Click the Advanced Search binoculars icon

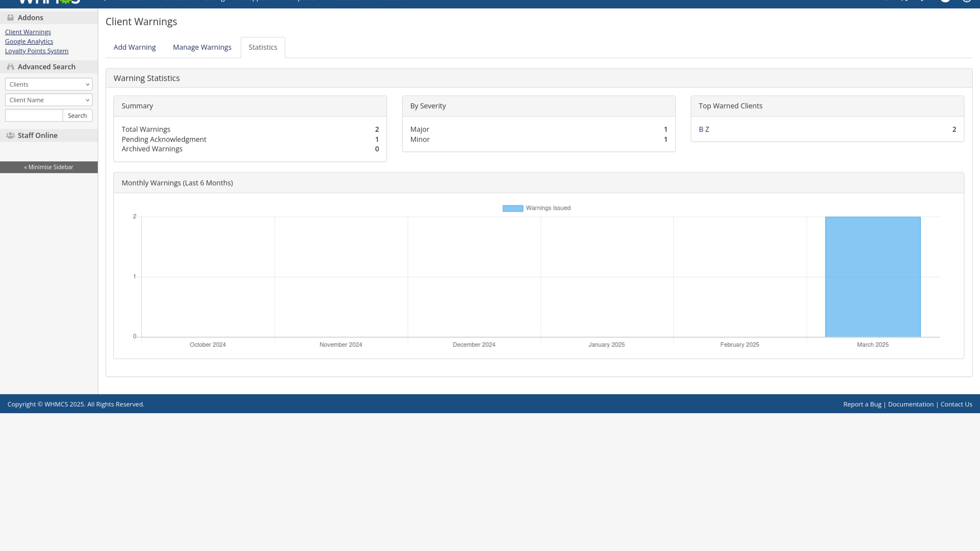click(x=10, y=66)
